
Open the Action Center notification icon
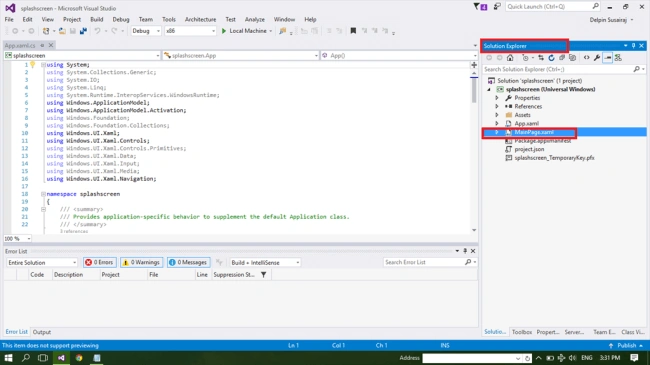click(x=634, y=358)
